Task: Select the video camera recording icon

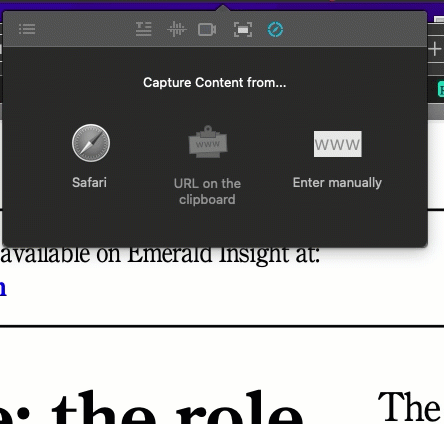Action: pos(207,29)
